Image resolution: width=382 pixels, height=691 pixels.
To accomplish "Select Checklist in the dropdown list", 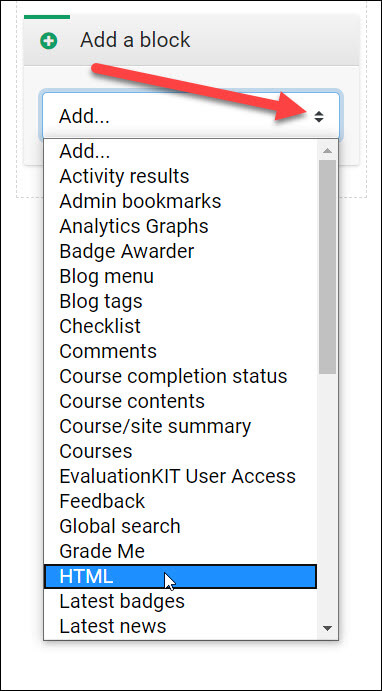I will pos(100,326).
